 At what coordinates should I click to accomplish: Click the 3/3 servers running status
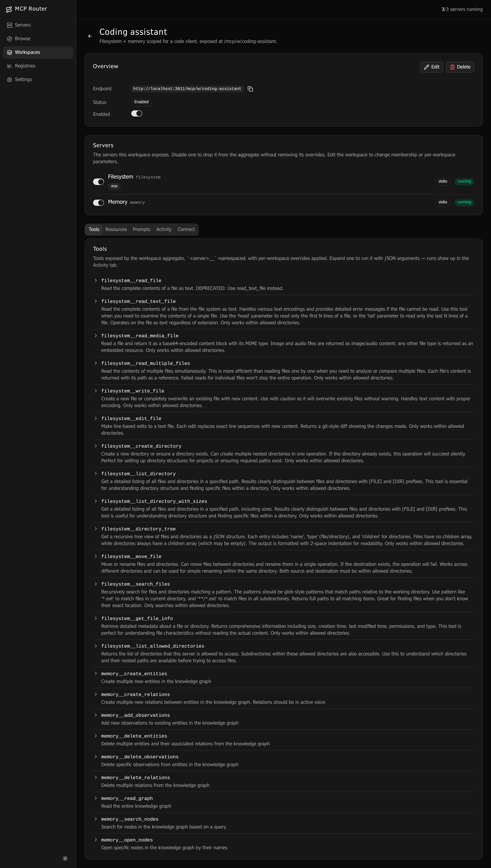(462, 9)
